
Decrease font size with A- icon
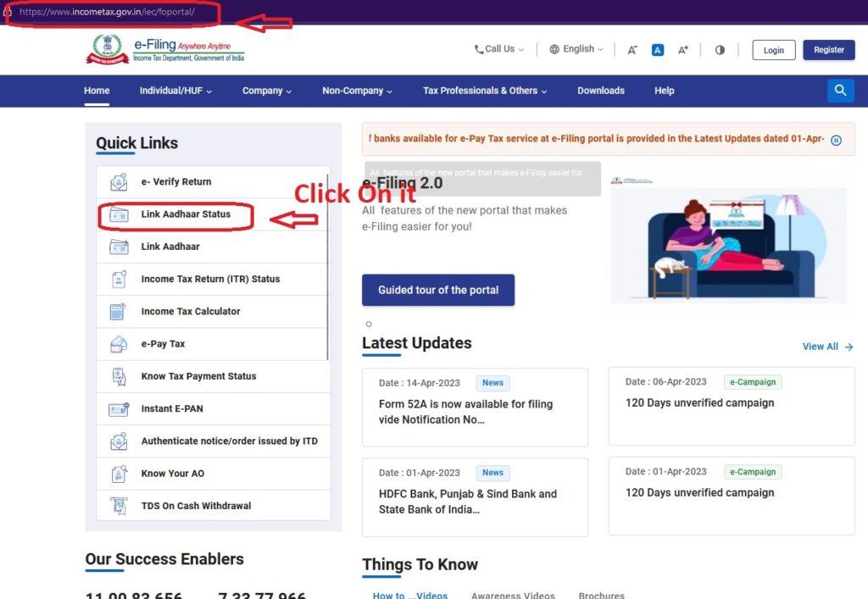(x=632, y=50)
